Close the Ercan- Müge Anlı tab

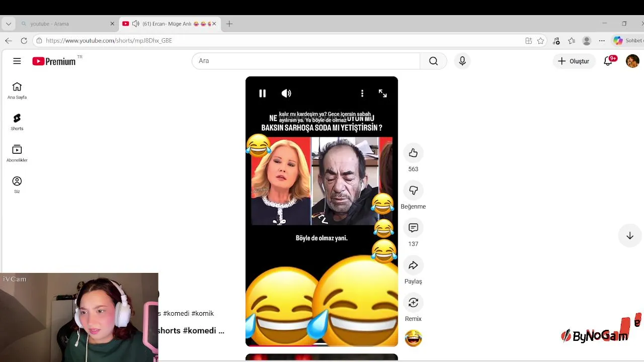[214, 24]
